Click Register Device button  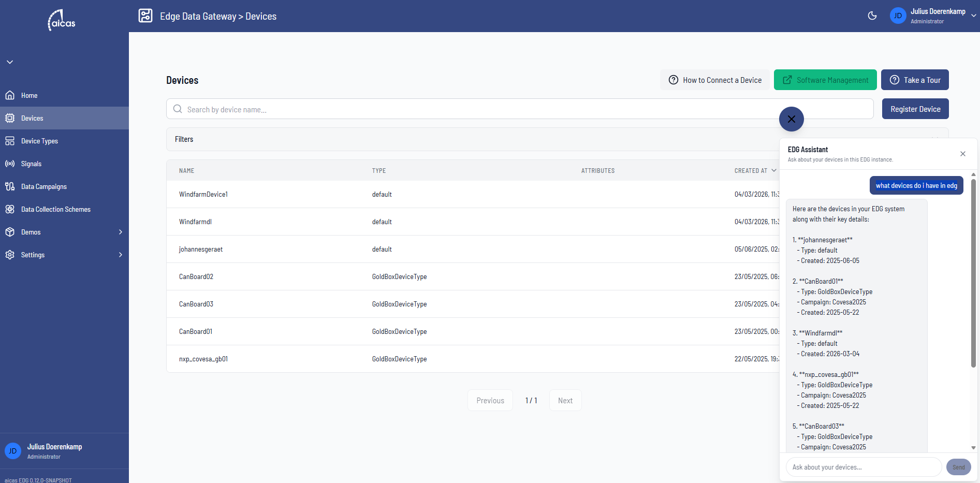(915, 109)
